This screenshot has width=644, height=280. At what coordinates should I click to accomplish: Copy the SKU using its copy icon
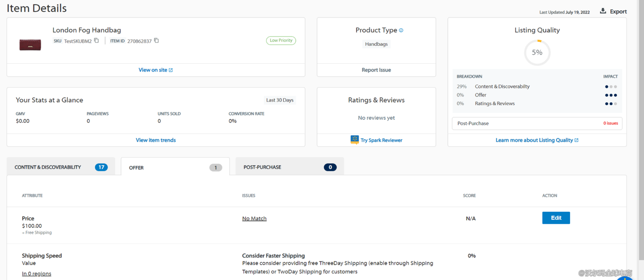pos(96,41)
